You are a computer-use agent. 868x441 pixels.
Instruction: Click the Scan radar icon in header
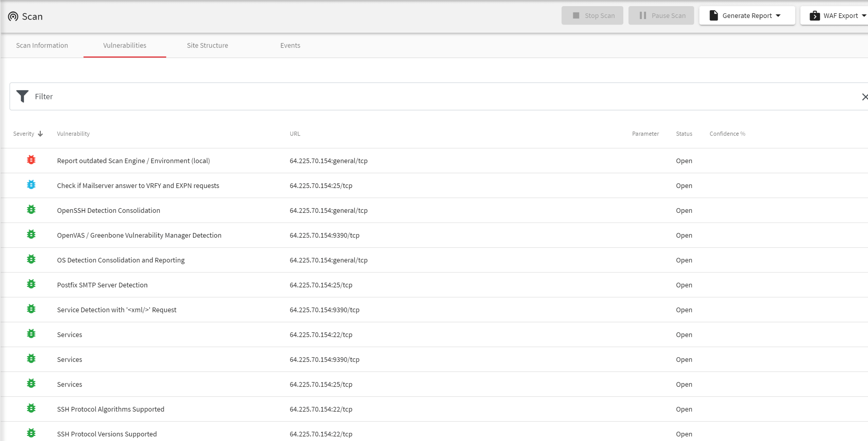pos(13,16)
